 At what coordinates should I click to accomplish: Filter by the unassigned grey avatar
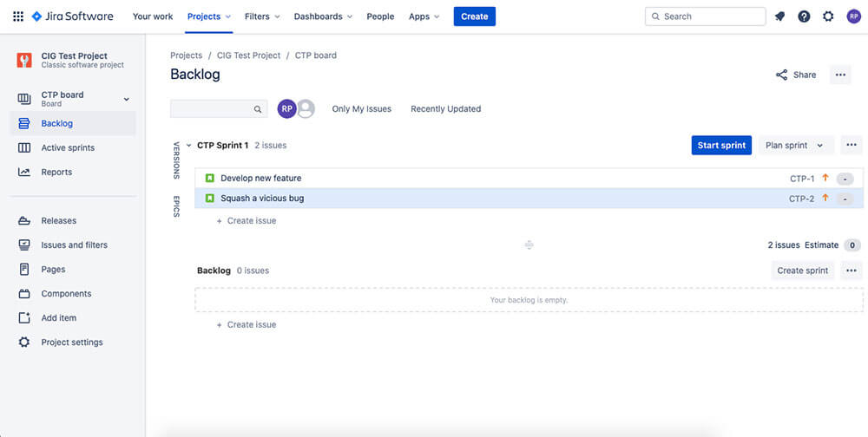pyautogui.click(x=306, y=109)
